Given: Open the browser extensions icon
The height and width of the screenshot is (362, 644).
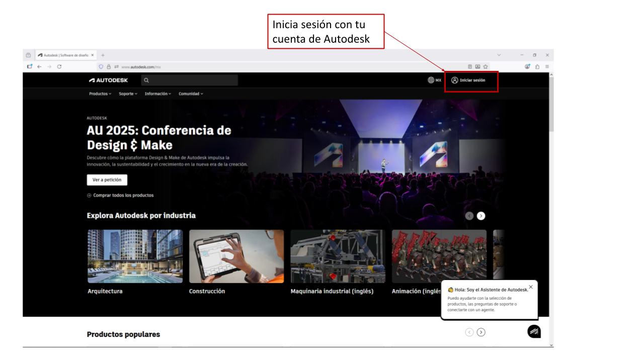Looking at the screenshot, I should click(537, 66).
